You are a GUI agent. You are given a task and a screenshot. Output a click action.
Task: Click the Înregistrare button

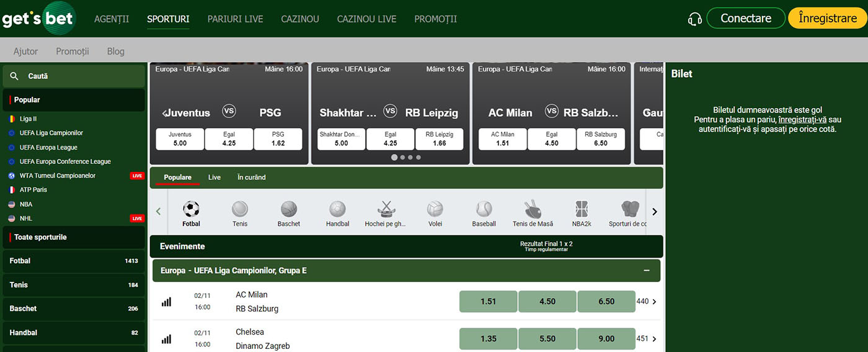pyautogui.click(x=828, y=19)
